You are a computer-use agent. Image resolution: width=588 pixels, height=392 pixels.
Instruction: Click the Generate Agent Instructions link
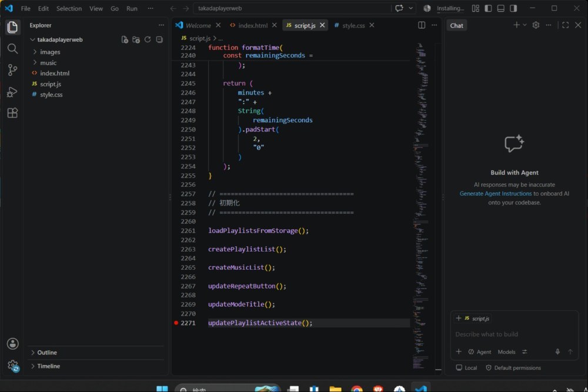495,193
